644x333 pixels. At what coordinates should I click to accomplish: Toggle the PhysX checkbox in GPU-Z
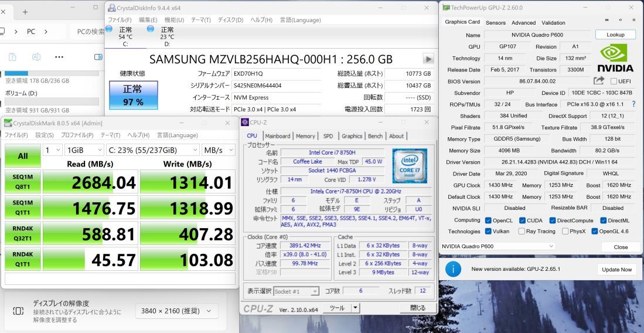point(565,231)
